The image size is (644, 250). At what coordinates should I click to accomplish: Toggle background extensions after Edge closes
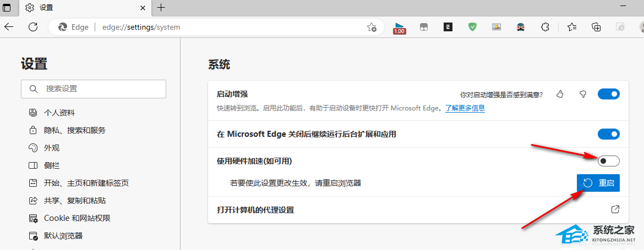click(x=608, y=134)
